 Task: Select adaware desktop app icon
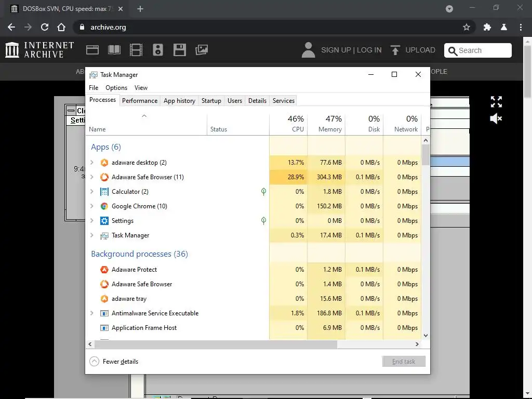104,163
